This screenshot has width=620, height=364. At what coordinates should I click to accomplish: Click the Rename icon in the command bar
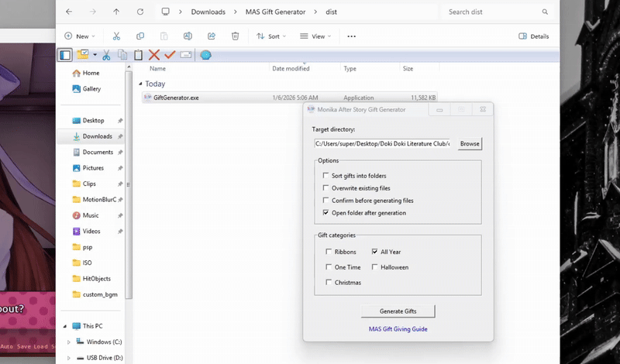(x=188, y=36)
